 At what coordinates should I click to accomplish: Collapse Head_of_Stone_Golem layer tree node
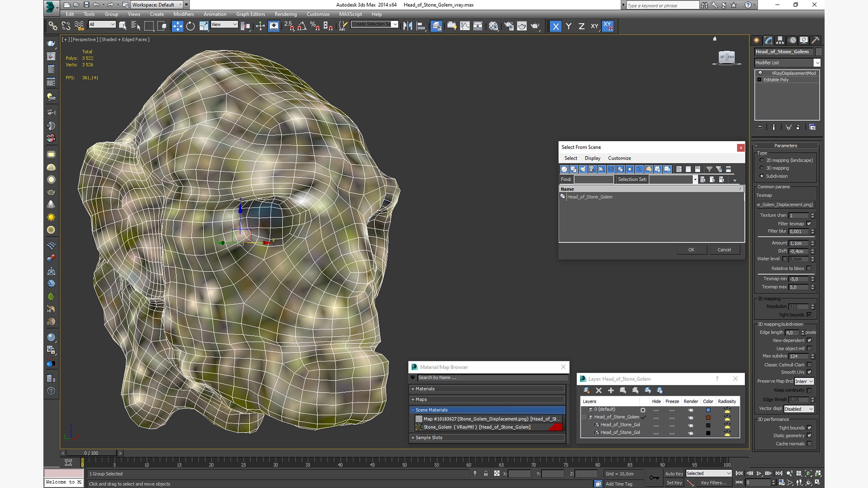pyautogui.click(x=584, y=417)
